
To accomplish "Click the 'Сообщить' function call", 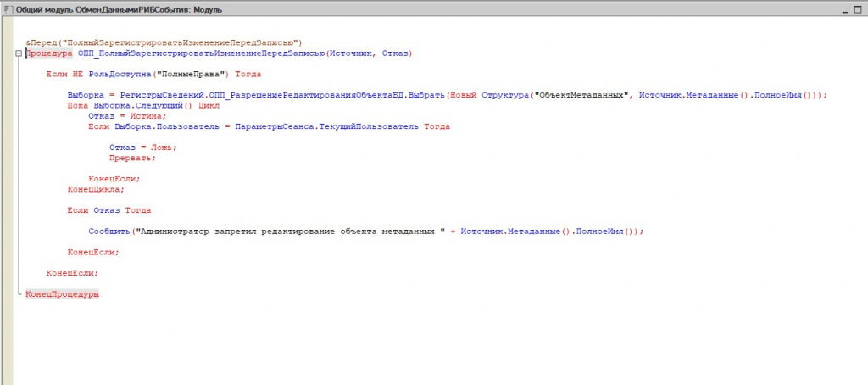I will point(109,231).
